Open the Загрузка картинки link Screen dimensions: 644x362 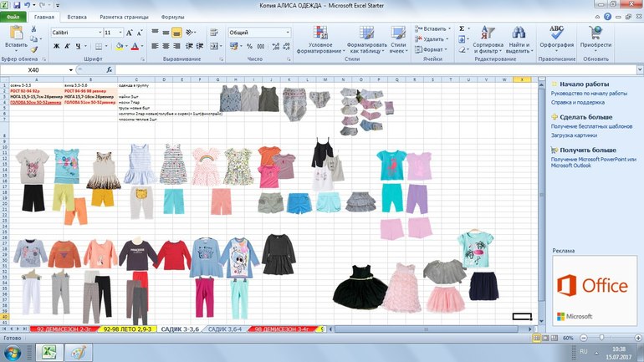[573, 135]
